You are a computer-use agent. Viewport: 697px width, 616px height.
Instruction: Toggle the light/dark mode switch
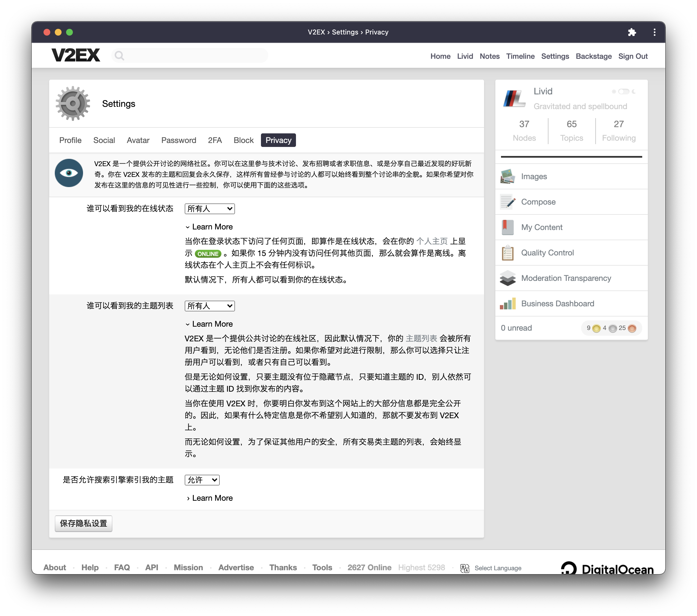(x=623, y=92)
